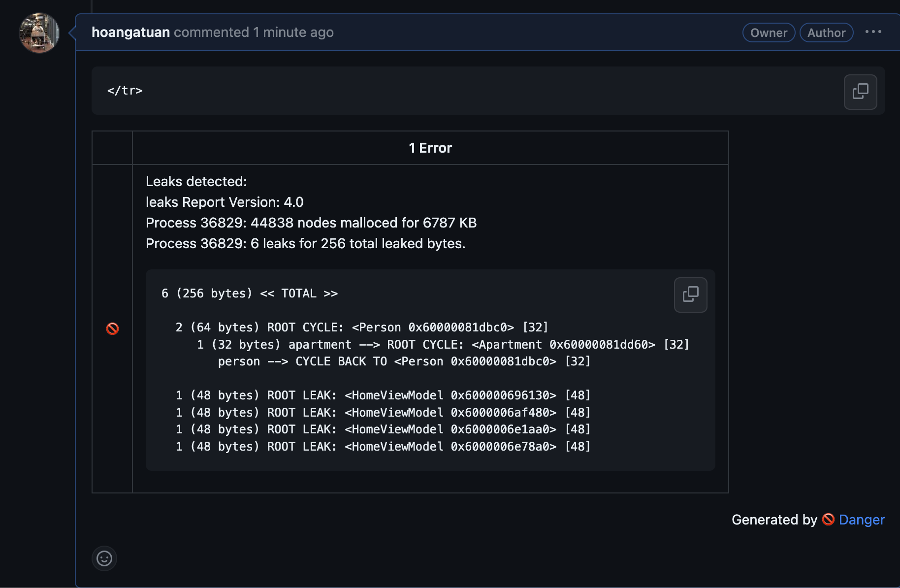Select '6 leaks for 256 total leaked bytes' line

[306, 243]
